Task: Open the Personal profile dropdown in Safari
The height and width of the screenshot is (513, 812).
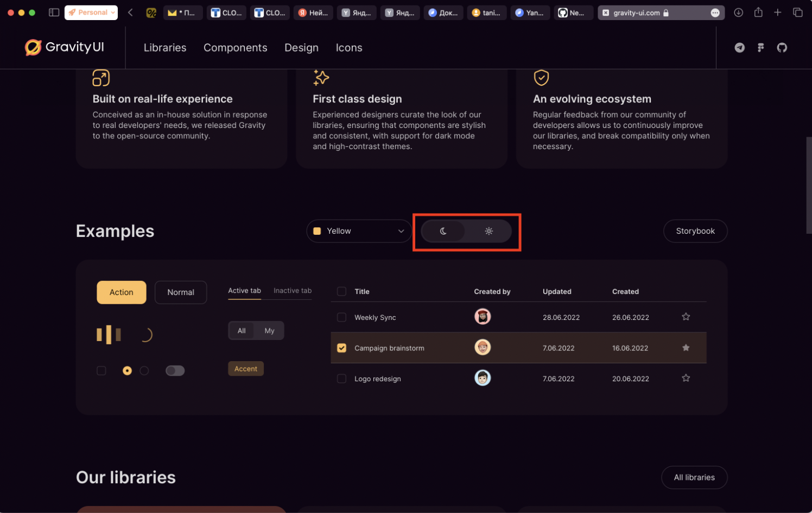Action: pos(91,12)
